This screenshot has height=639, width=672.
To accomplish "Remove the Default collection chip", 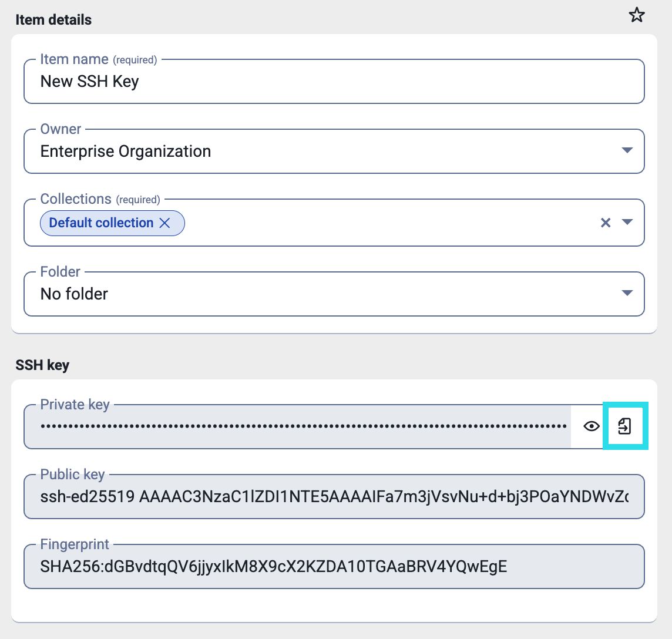I will click(x=165, y=223).
